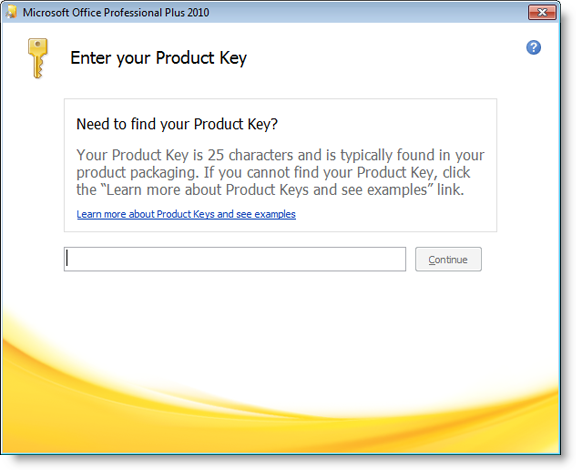Click the Microsoft Office Professional Plus 2010 title text

pos(116,12)
